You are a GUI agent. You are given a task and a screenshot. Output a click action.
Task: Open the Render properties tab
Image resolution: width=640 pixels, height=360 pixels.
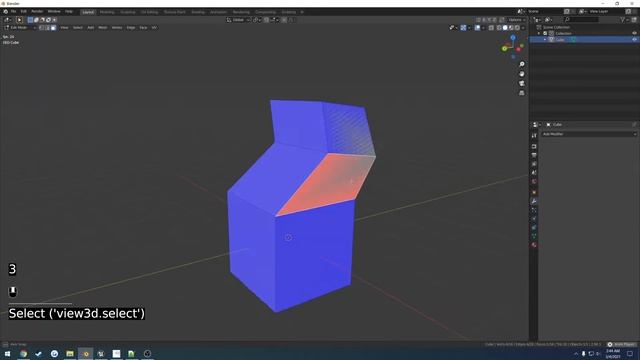[x=534, y=146]
